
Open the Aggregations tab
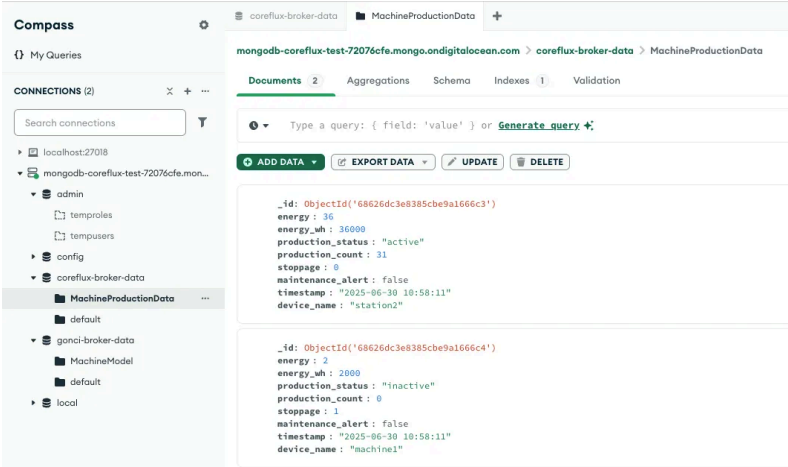click(x=378, y=80)
